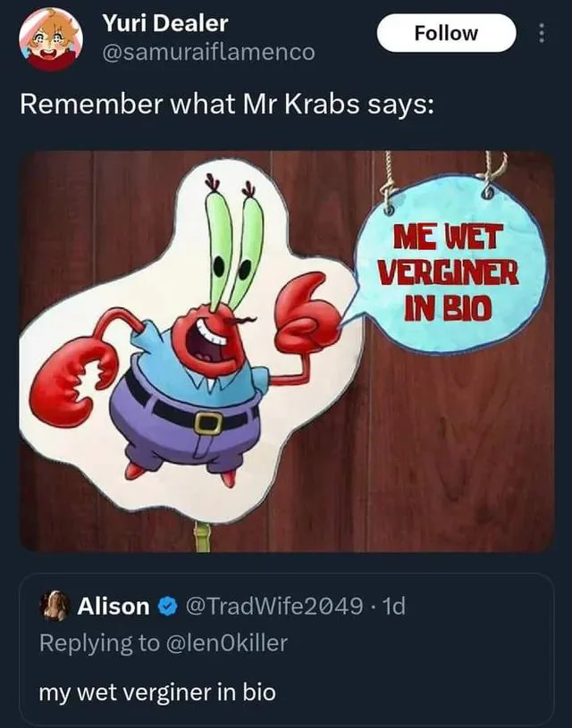The height and width of the screenshot is (728, 572).
Task: Click the green pole below the Krabs cutout
Action: pos(203,537)
